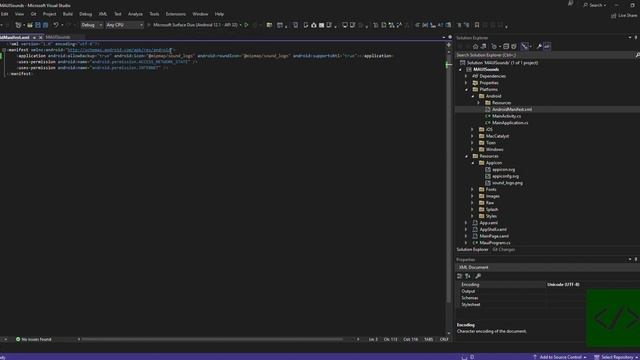Click the xmlns android schema URL link
The image size is (640, 360).
point(119,50)
